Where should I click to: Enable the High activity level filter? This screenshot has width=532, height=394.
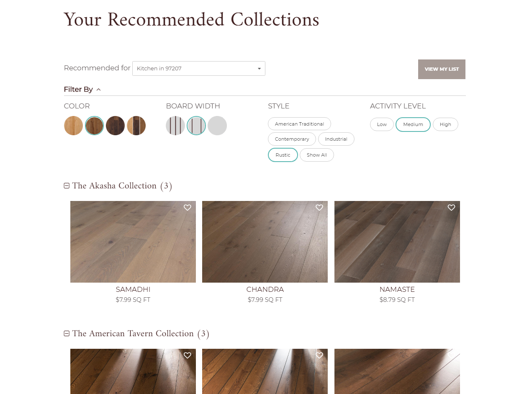click(445, 124)
